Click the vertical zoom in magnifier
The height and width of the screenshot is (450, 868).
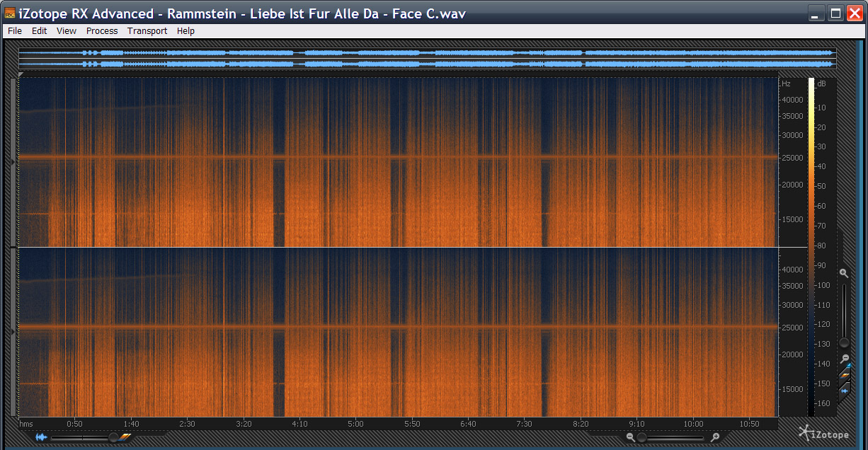(x=843, y=273)
